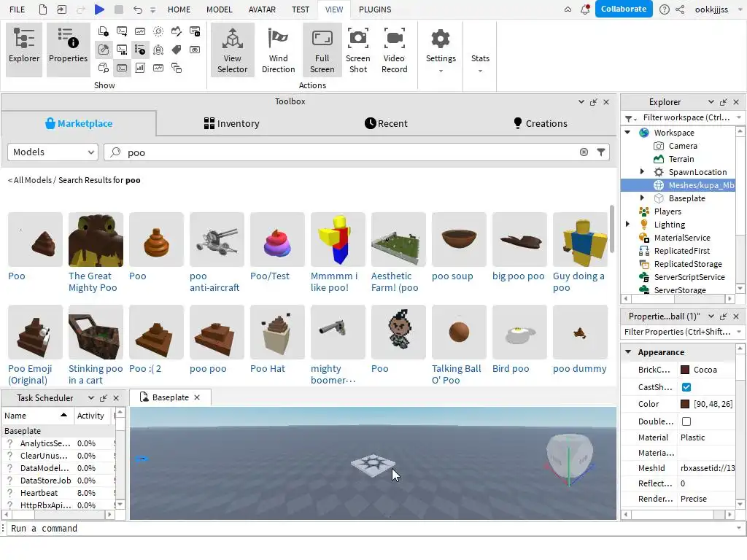Click the Collaborate button
The width and height of the screenshot is (747, 560).
623,9
